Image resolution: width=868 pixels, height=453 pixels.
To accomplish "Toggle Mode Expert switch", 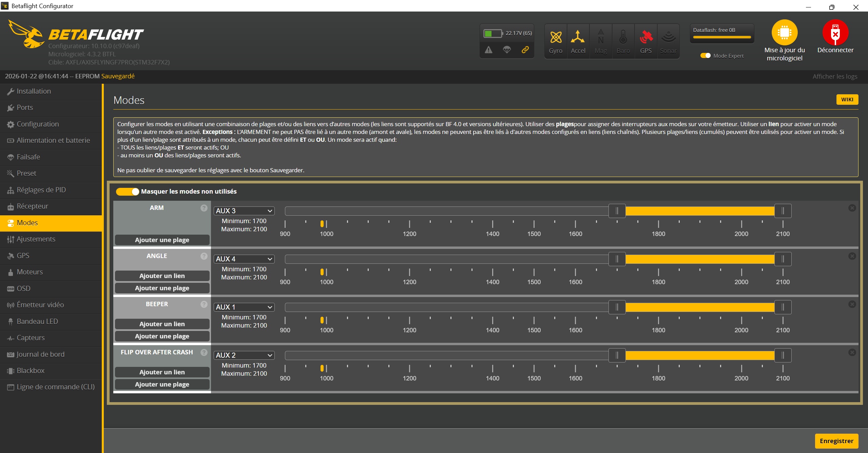I will pos(706,56).
